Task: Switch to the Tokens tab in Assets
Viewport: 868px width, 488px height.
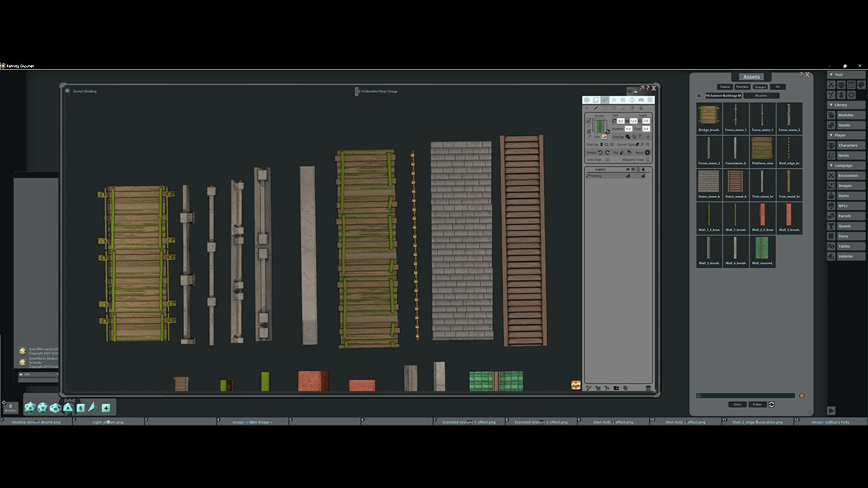Action: click(725, 87)
